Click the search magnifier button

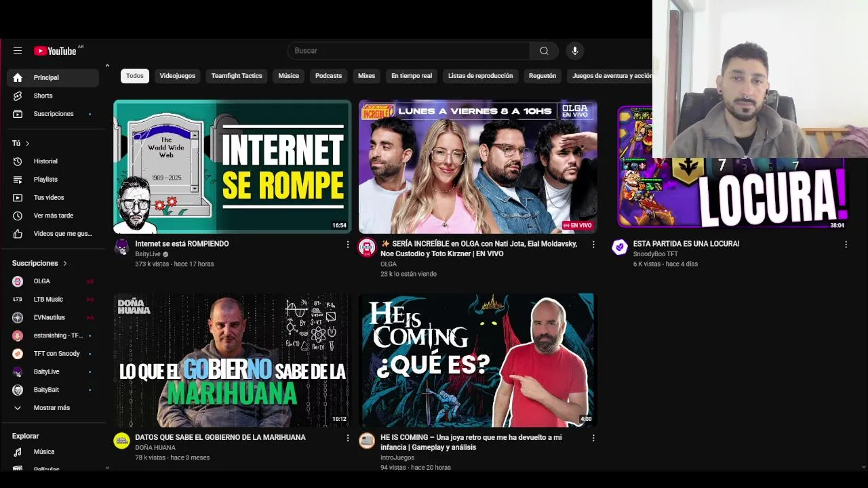point(544,51)
